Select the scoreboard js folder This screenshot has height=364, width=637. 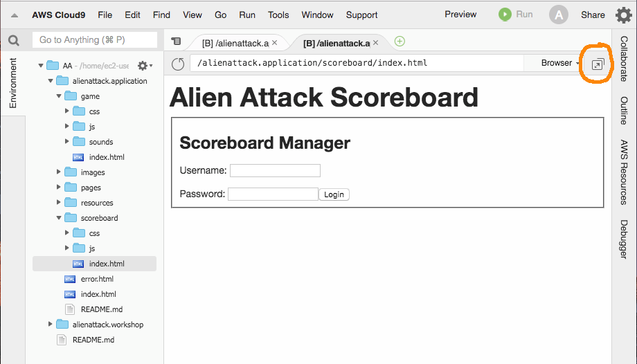pos(92,248)
